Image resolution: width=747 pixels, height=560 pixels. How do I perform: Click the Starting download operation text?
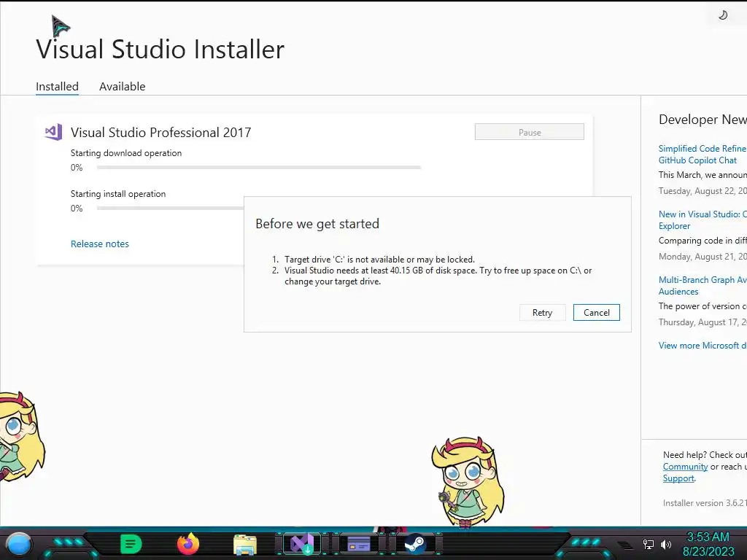(126, 153)
